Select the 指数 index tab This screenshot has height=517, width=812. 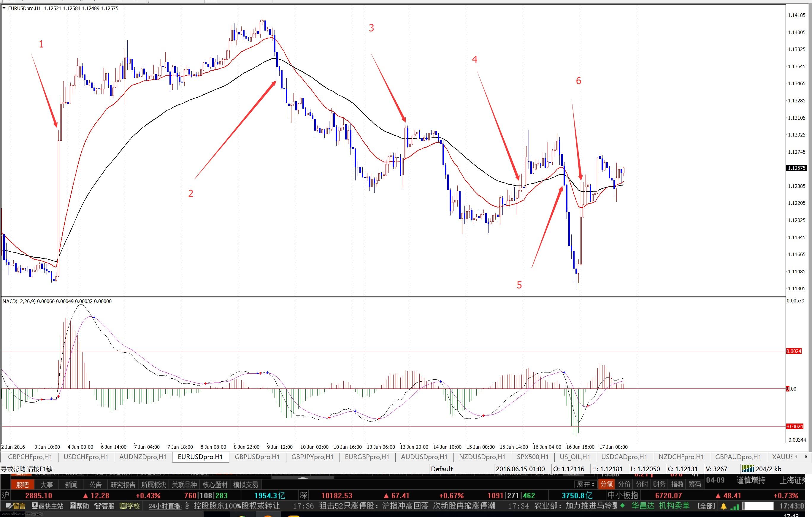click(x=677, y=485)
